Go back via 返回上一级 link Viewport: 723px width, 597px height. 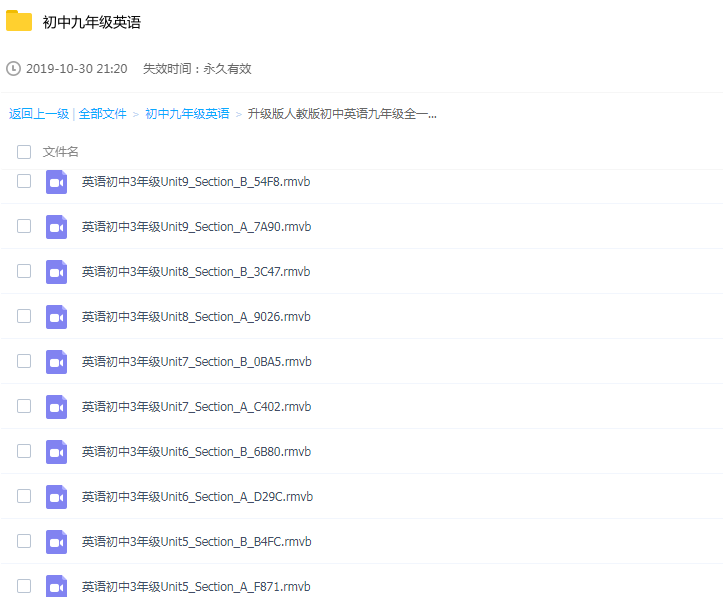pos(39,114)
